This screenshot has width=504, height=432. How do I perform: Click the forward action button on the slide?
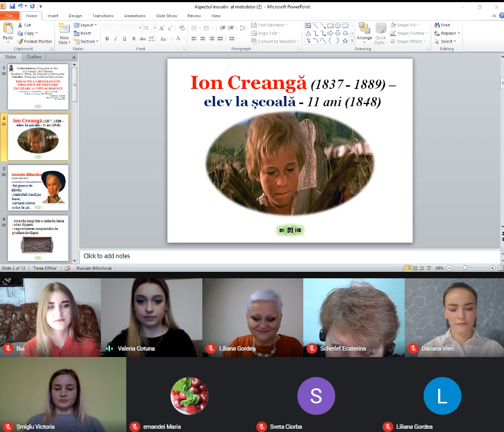(x=298, y=230)
